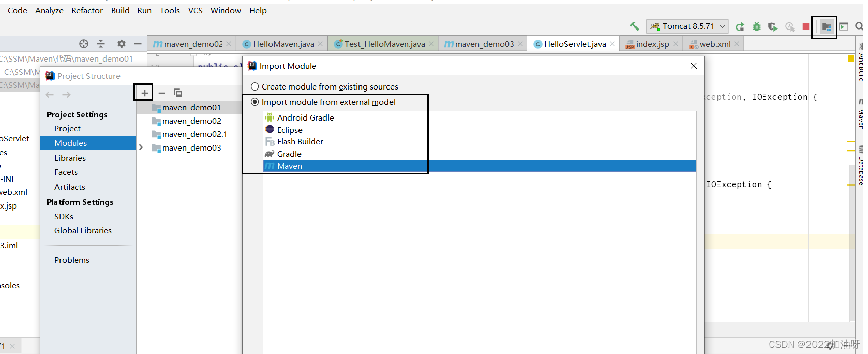868x354 pixels.
Task: Click the red Stop button
Action: click(x=806, y=26)
